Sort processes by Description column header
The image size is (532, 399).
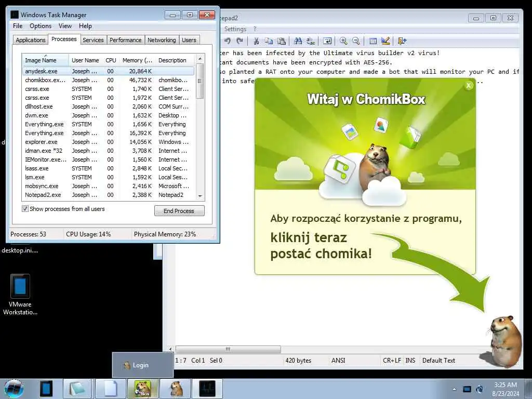click(x=175, y=60)
